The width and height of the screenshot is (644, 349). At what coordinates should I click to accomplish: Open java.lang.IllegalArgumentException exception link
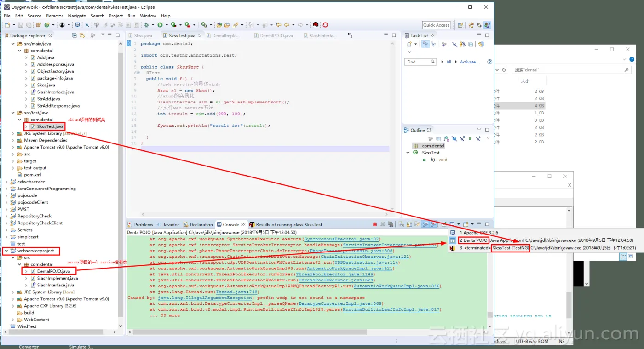pos(205,298)
